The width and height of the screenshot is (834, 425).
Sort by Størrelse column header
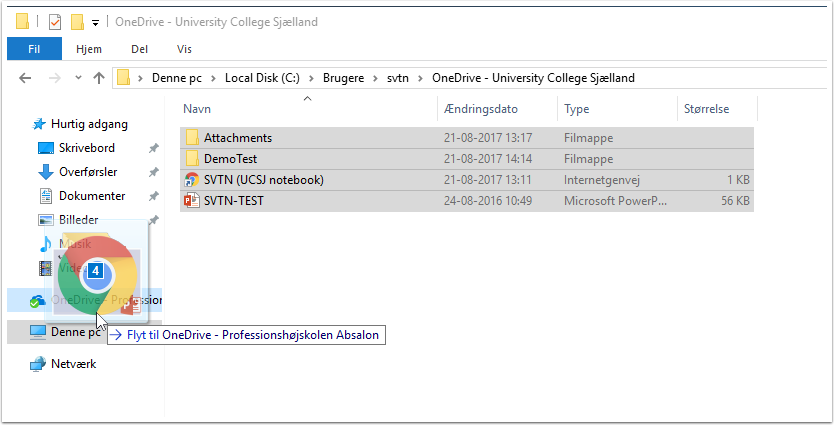point(706,109)
